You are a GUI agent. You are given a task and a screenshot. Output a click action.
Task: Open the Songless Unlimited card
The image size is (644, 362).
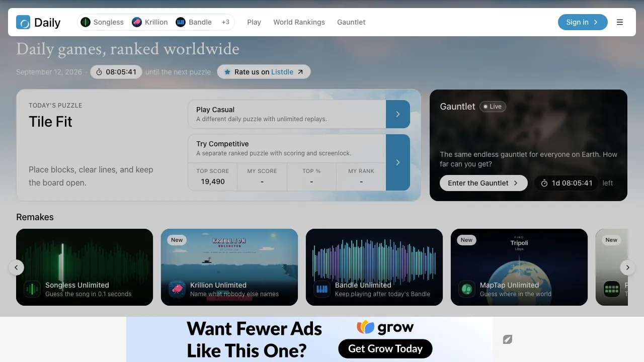tap(85, 267)
